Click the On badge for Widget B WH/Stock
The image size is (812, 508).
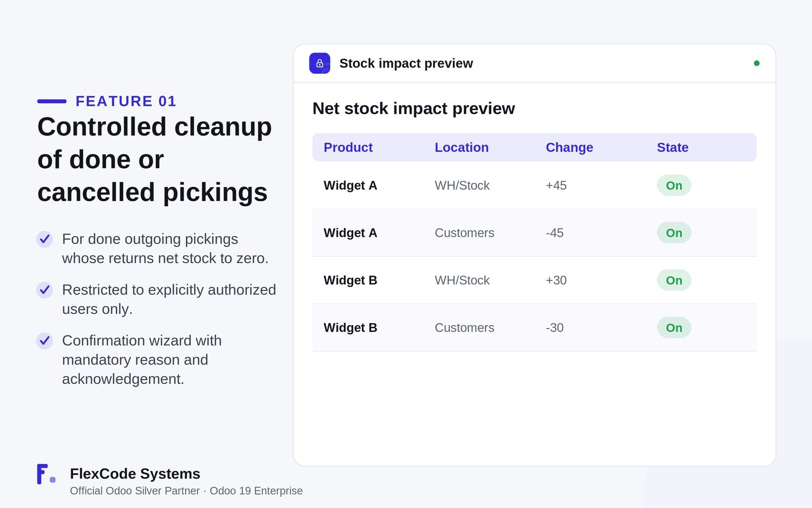tap(674, 280)
